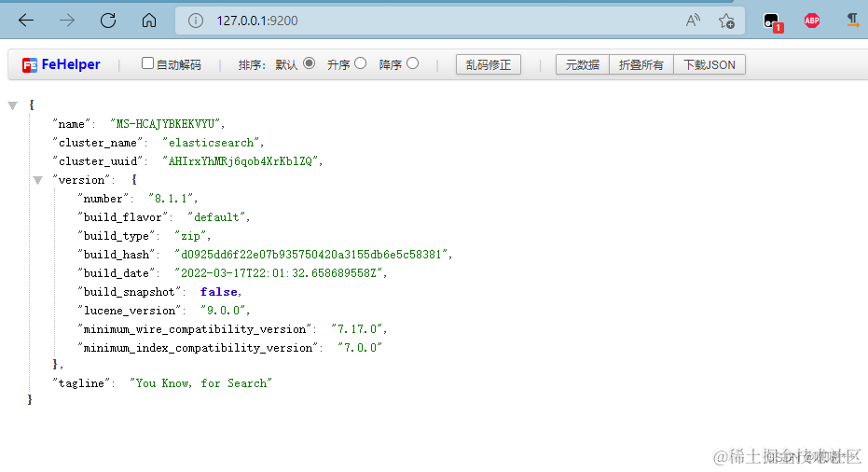This screenshot has height=472, width=868.
Task: View site information icon in address bar
Action: [196, 21]
